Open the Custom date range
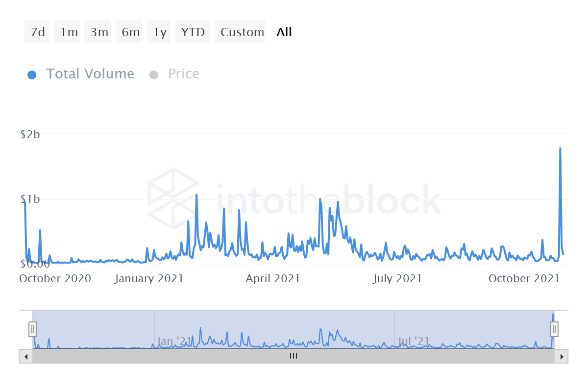The image size is (588, 392). (x=242, y=32)
